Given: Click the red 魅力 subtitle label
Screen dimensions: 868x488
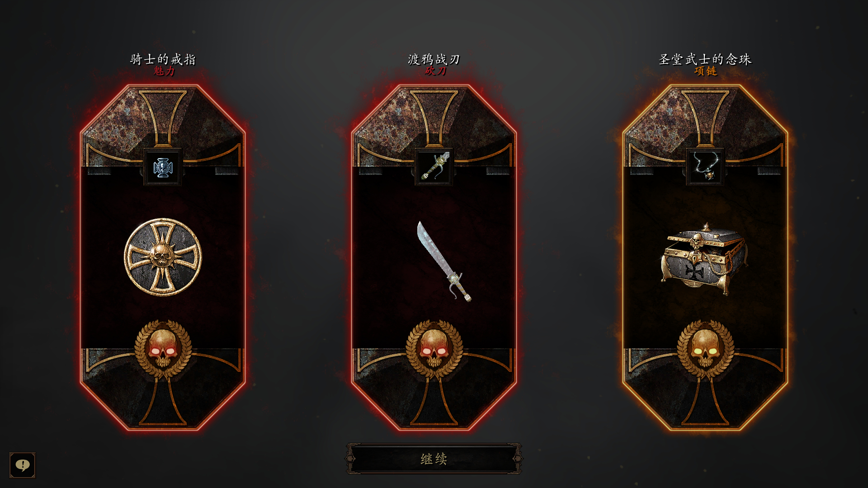Looking at the screenshot, I should tap(164, 71).
